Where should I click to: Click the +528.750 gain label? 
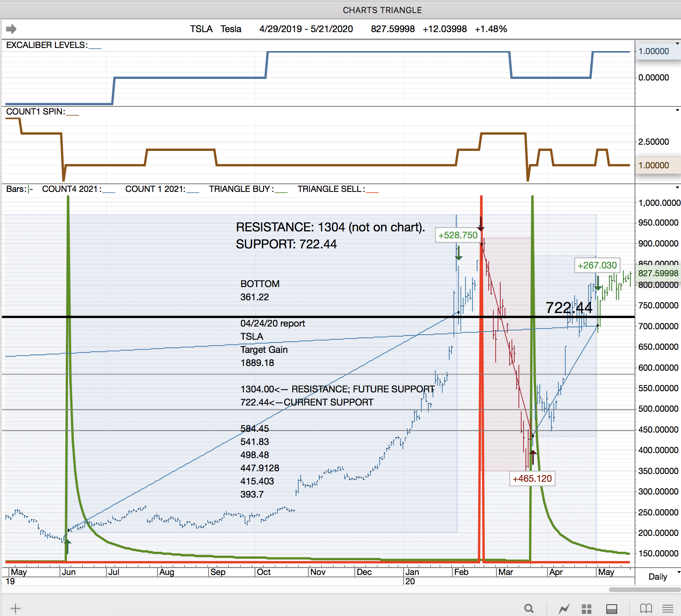[458, 235]
